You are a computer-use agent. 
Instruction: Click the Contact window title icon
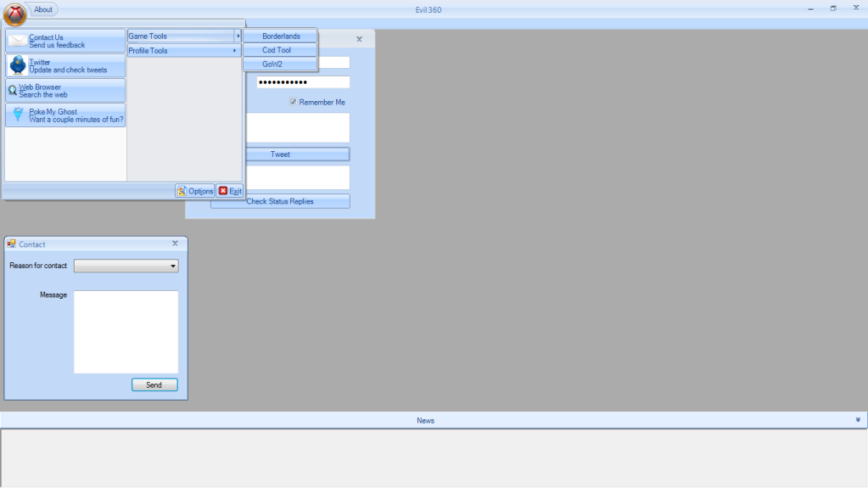[x=11, y=244]
